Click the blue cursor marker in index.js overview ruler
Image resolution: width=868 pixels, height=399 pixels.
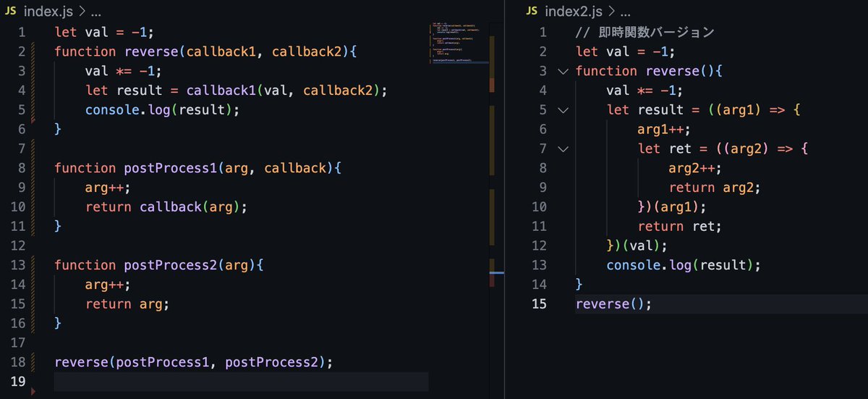[496, 272]
